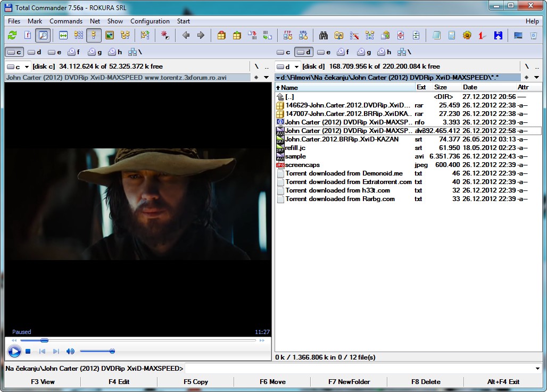
Task: Click the F7 NewFolder button
Action: click(349, 382)
